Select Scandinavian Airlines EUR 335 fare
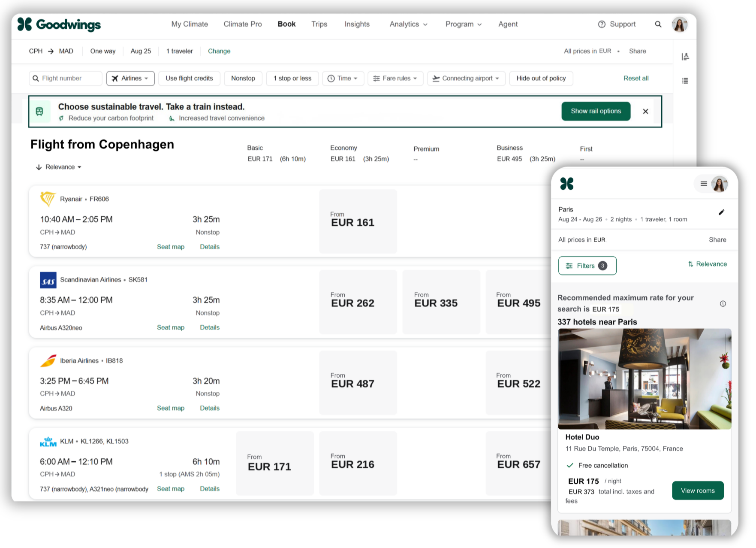The image size is (756, 548). point(441,302)
